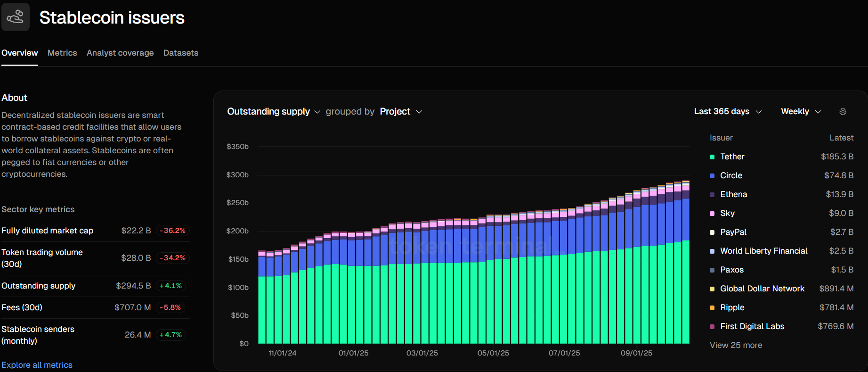Toggle Sky series in legend
This screenshot has width=868, height=372.
coord(727,213)
